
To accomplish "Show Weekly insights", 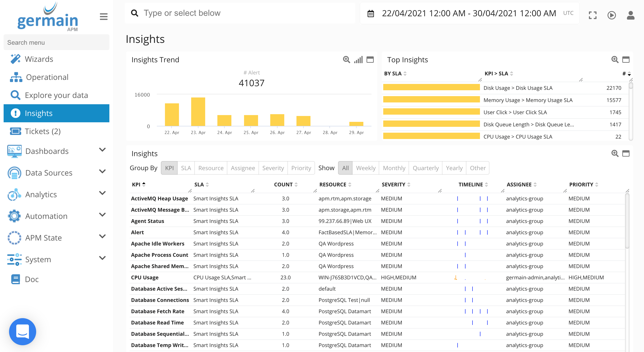I will click(366, 168).
